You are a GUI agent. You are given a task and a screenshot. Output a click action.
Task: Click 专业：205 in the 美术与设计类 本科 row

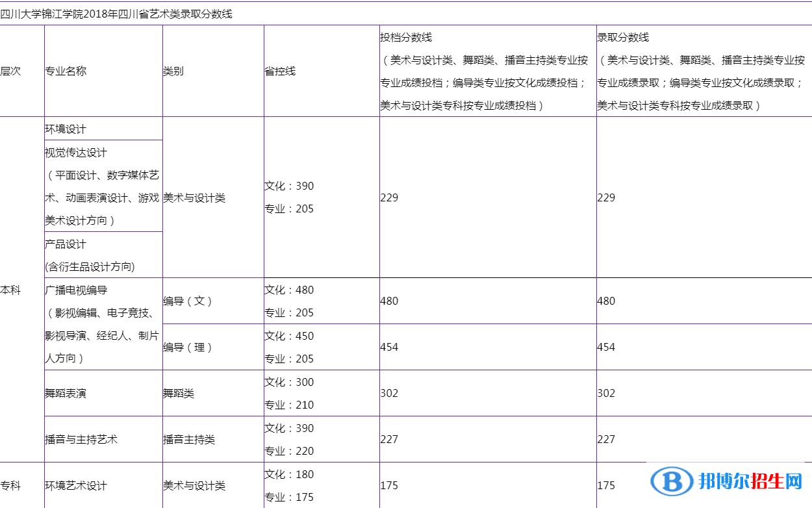coord(289,209)
